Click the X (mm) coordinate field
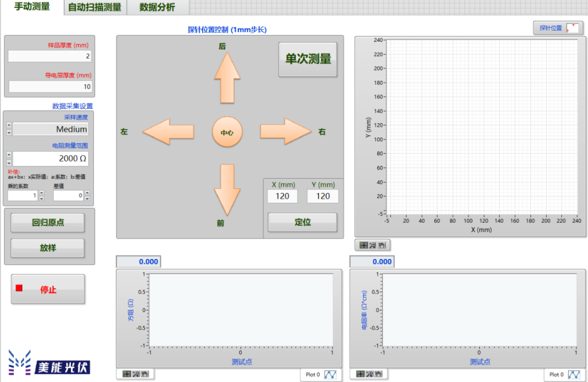Screen dimensions: 588x382 pos(282,196)
